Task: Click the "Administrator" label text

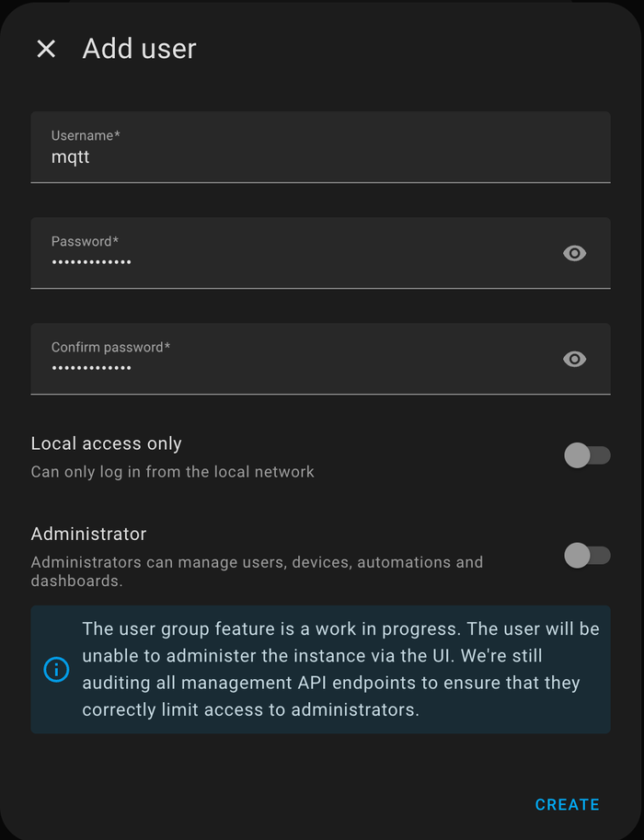Action: click(x=88, y=534)
